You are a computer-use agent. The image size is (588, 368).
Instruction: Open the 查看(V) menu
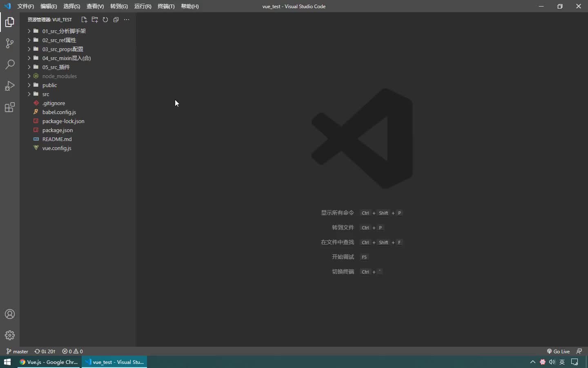(95, 6)
